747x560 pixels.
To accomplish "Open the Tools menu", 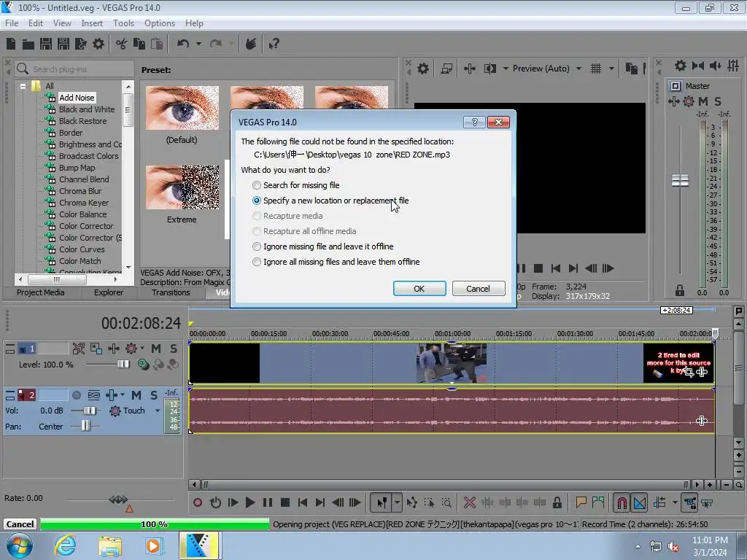I will 123,23.
